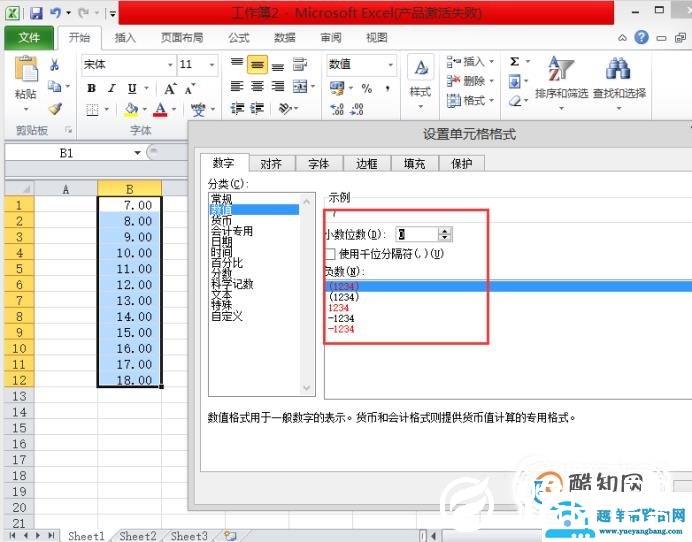Click decimal places spinner arrows

pyautogui.click(x=445, y=234)
